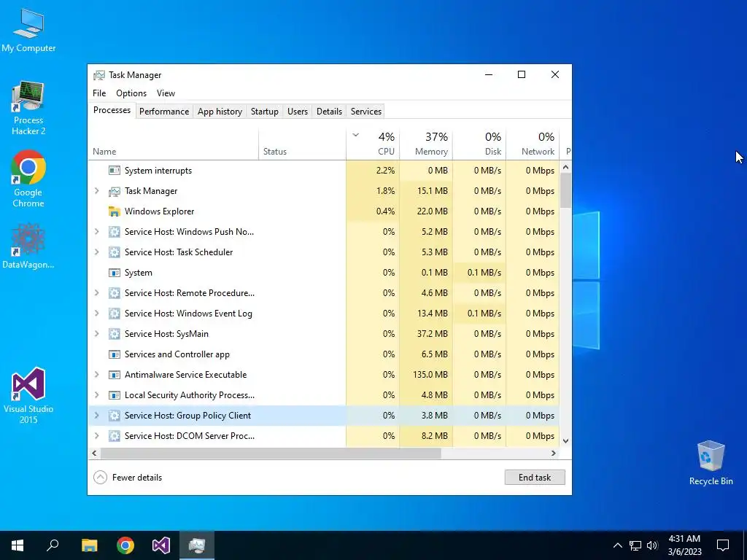
Task: Open taskbar search magnifier
Action: (53, 545)
